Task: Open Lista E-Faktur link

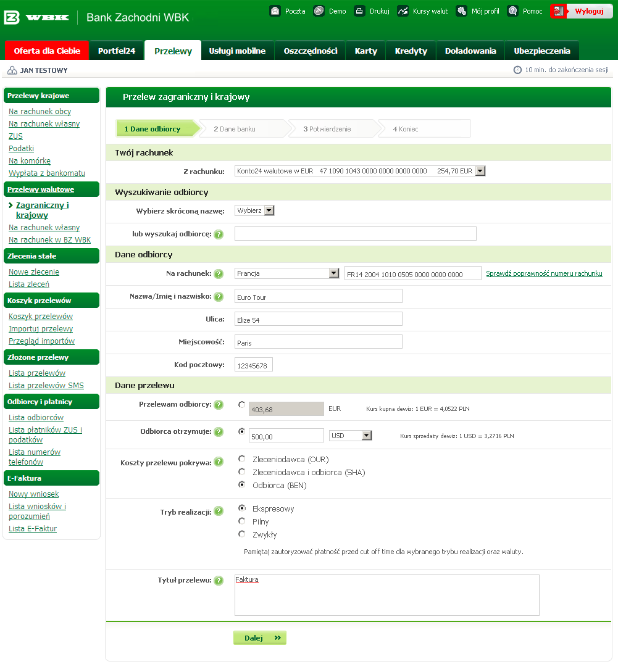Action: 33,529
